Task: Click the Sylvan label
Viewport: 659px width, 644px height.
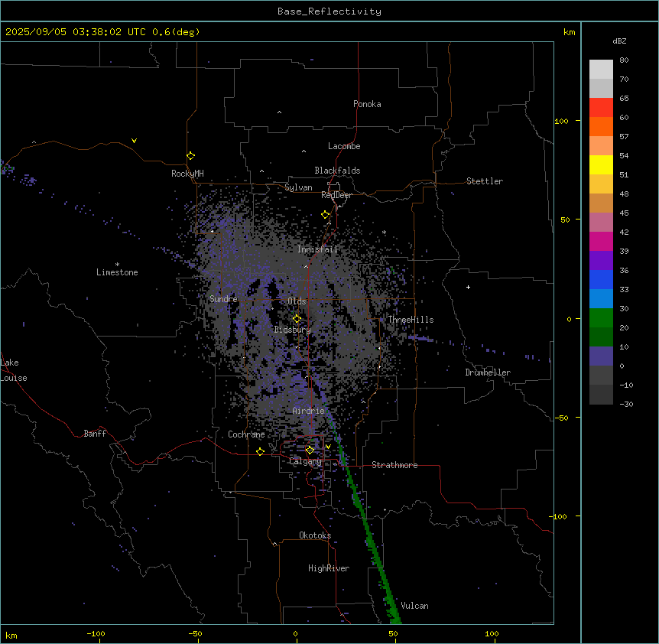Action: [298, 187]
